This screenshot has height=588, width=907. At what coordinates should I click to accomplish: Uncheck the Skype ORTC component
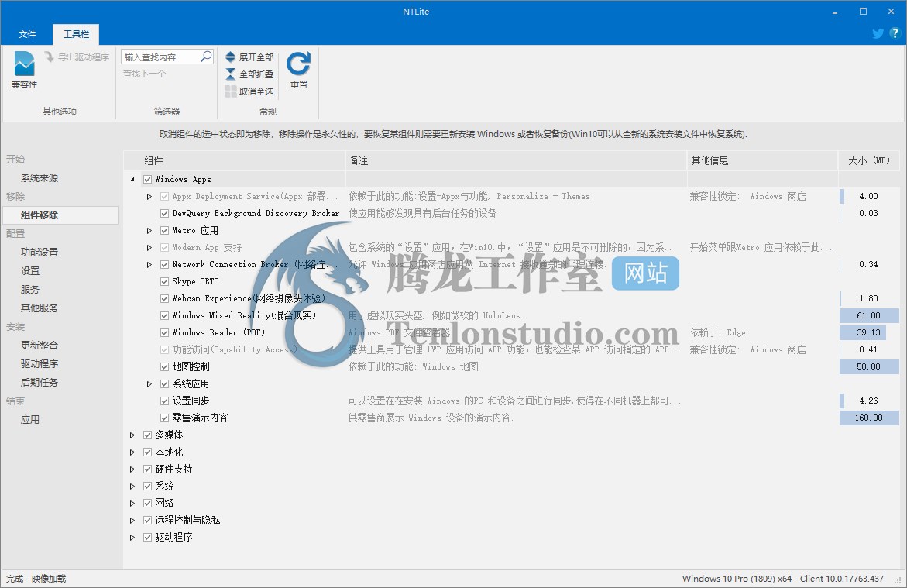point(165,282)
